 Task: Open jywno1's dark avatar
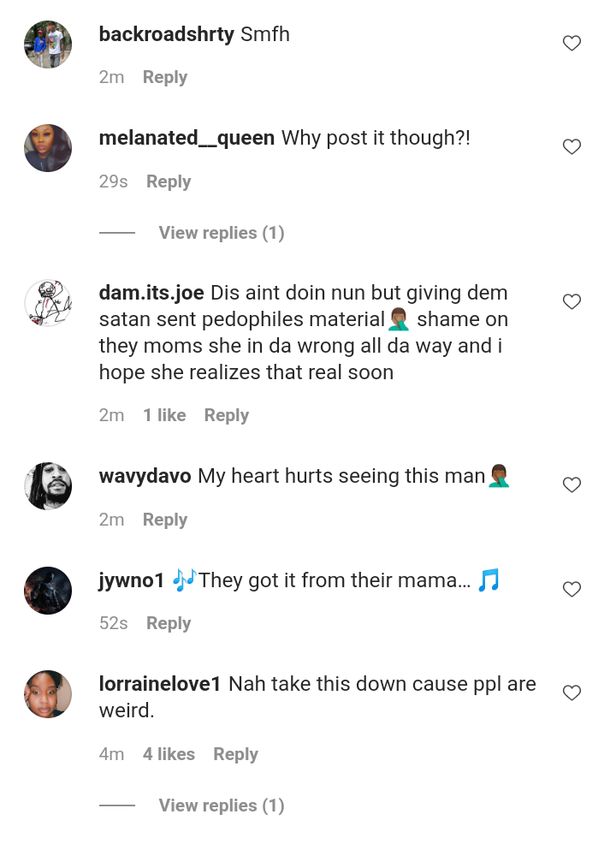pyautogui.click(x=48, y=591)
